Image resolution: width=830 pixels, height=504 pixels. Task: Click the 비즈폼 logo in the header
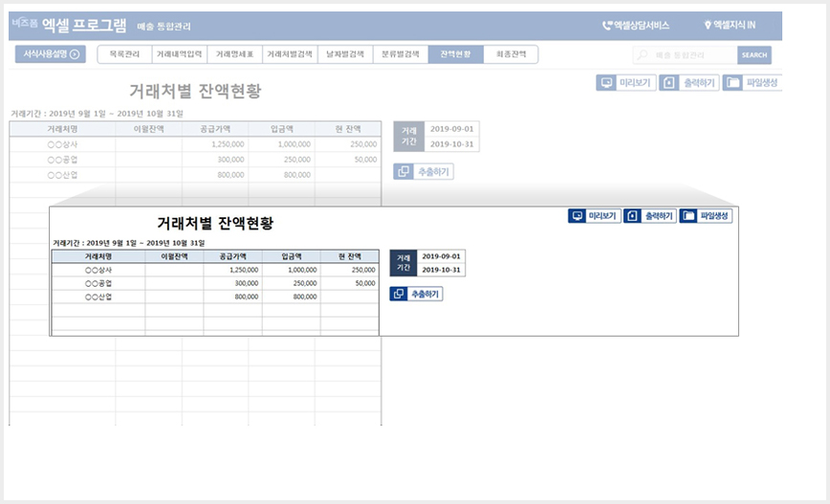25,23
